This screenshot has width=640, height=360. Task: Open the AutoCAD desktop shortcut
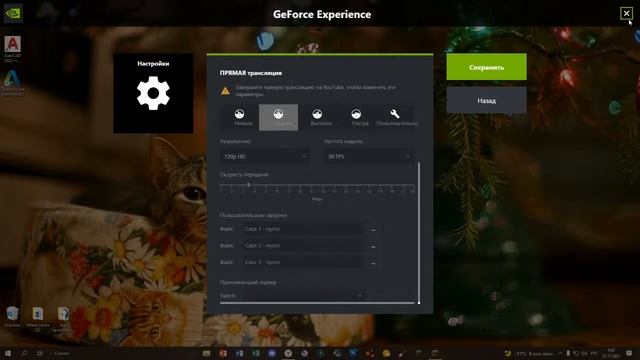tap(13, 48)
